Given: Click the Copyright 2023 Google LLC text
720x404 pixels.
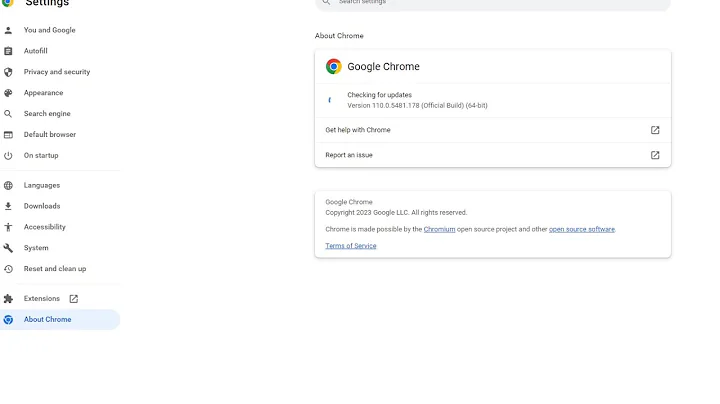Looking at the screenshot, I should [x=396, y=213].
